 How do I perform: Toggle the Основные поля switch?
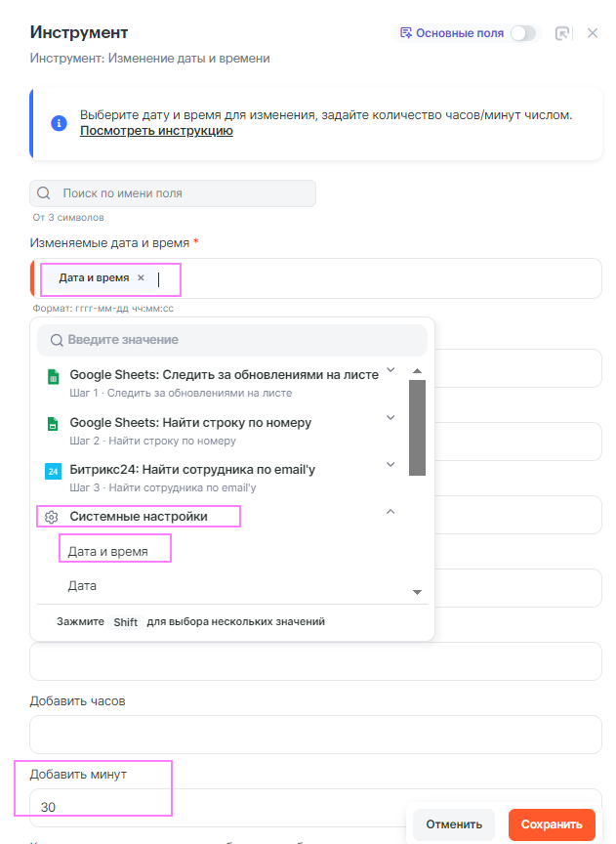523,33
